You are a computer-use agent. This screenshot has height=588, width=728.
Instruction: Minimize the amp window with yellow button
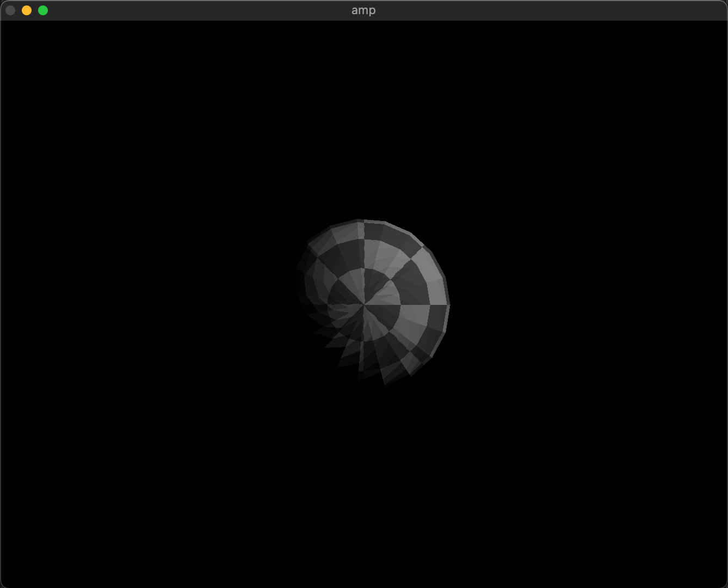pyautogui.click(x=27, y=10)
